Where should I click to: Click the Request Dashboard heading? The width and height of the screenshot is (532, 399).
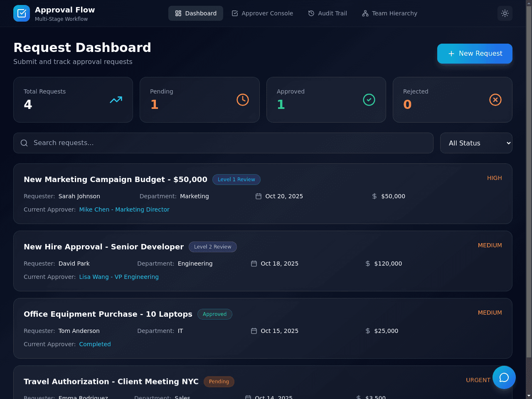coord(82,47)
